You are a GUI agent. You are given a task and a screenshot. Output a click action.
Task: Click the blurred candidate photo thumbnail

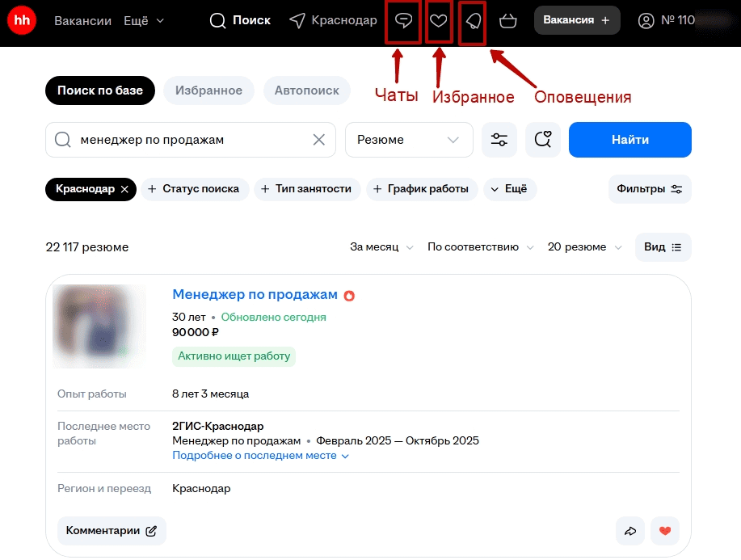click(99, 326)
